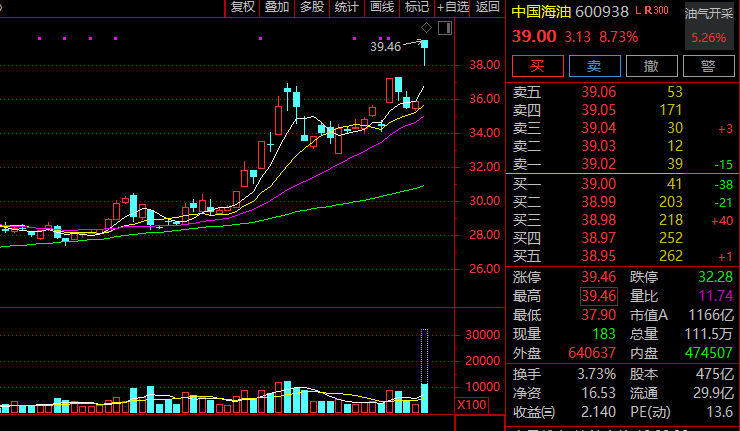Click the L margin-trading badge beside the stock code
The height and width of the screenshot is (431, 740).
pos(637,11)
